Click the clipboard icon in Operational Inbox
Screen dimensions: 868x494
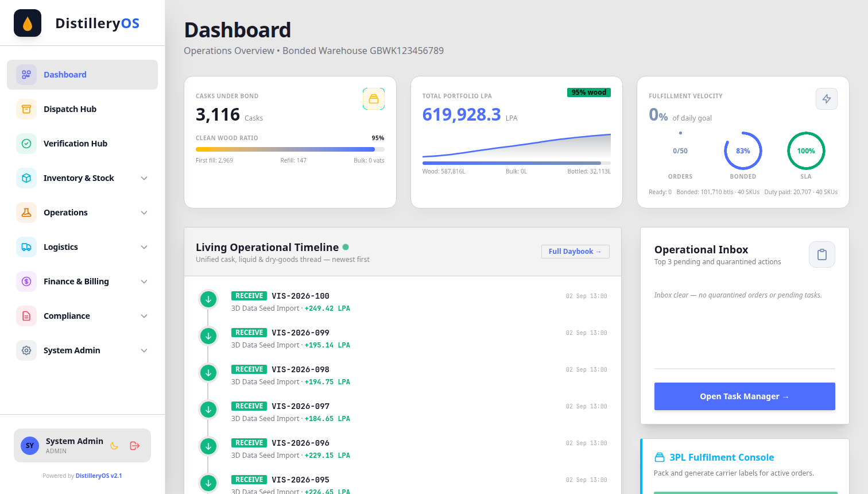tap(822, 254)
